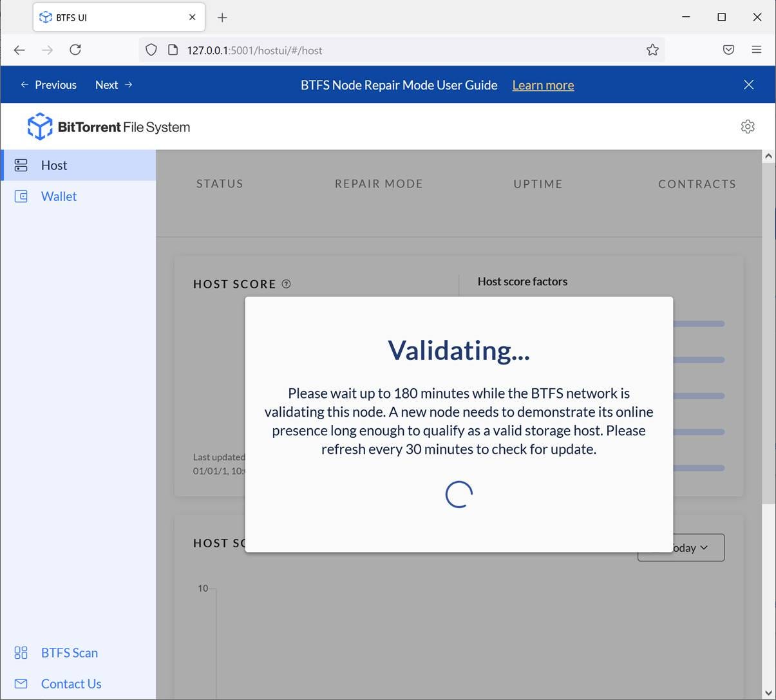Open the Contact Us link

pyautogui.click(x=71, y=684)
